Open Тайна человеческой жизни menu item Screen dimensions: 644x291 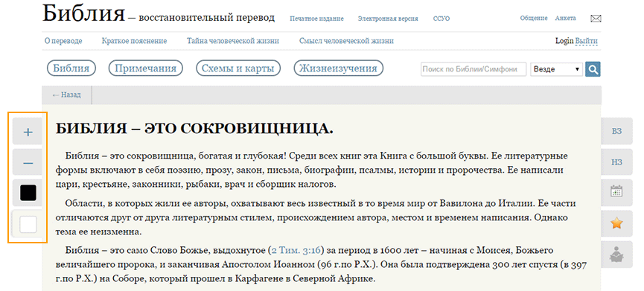[x=233, y=41]
